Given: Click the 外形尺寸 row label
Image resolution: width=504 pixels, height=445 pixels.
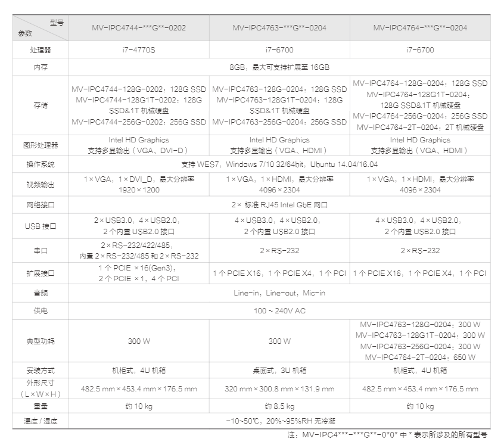Looking at the screenshot, I should tap(41, 388).
